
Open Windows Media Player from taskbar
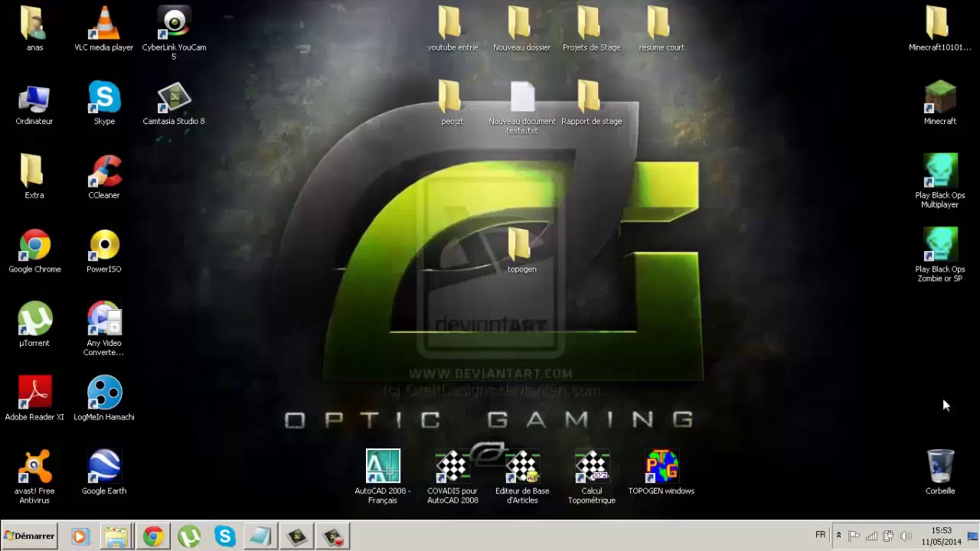pos(80,536)
